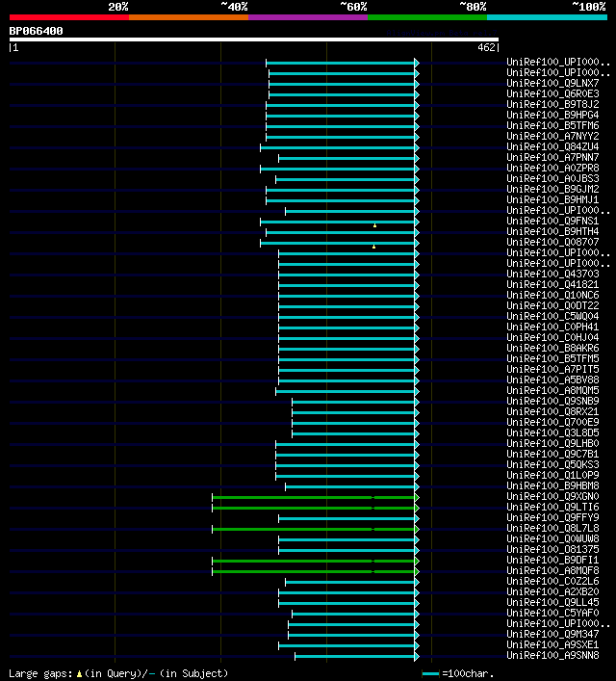Image resolution: width=616 pixels, height=681 pixels.
Task: Select the UniRef100_A8MQF8 label
Action: coord(552,570)
